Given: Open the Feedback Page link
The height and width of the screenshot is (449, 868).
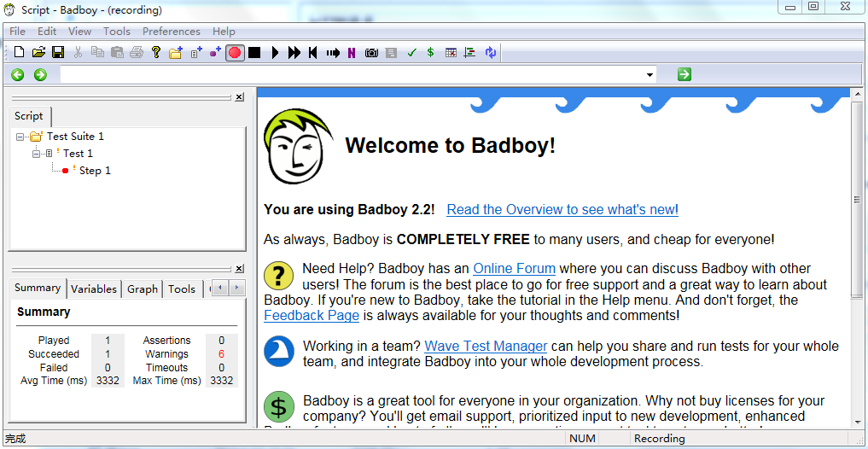Looking at the screenshot, I should point(312,316).
